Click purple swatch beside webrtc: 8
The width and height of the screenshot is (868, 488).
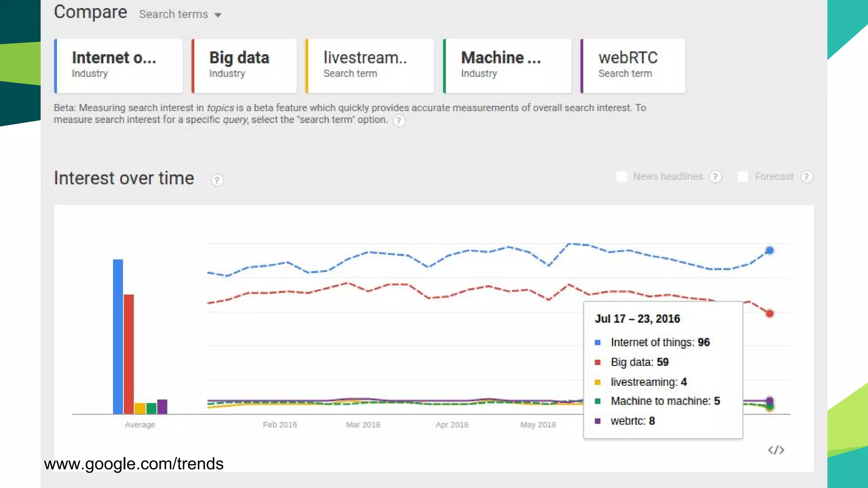pos(598,421)
